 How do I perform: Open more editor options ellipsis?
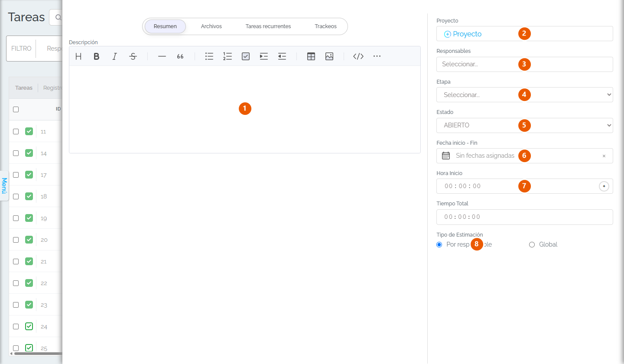tap(377, 56)
